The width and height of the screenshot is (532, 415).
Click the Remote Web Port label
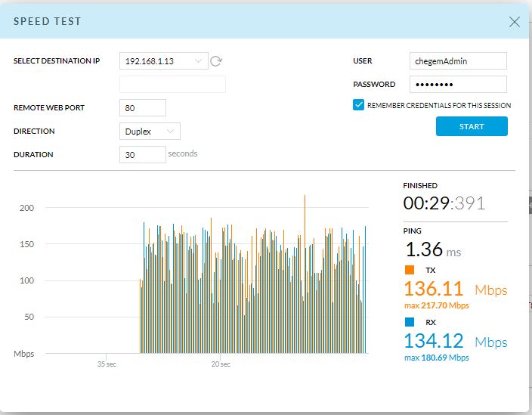(x=49, y=107)
